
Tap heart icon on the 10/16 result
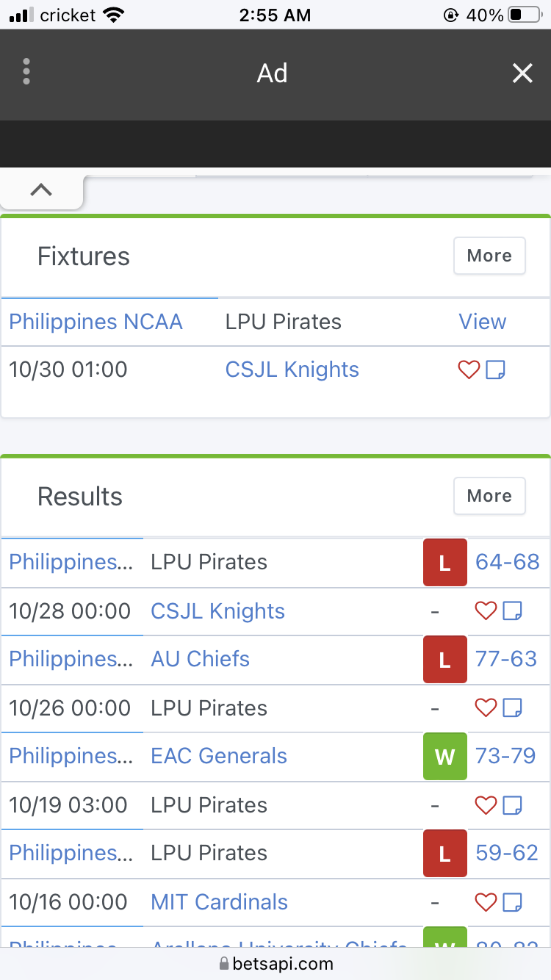point(486,902)
